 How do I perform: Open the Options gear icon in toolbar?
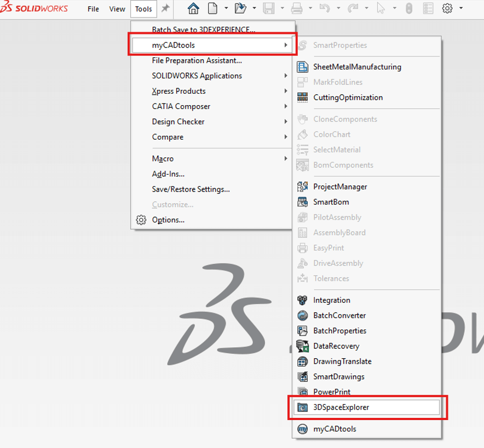point(447,8)
